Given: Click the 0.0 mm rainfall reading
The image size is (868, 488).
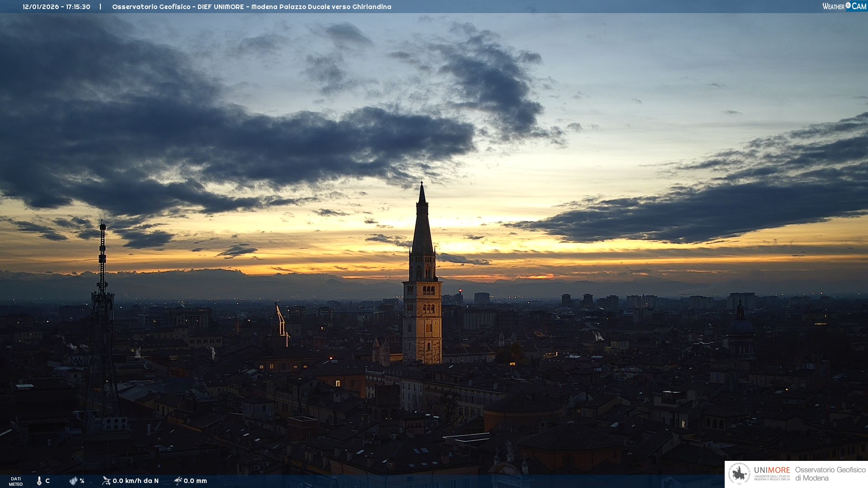Looking at the screenshot, I should pyautogui.click(x=195, y=481).
